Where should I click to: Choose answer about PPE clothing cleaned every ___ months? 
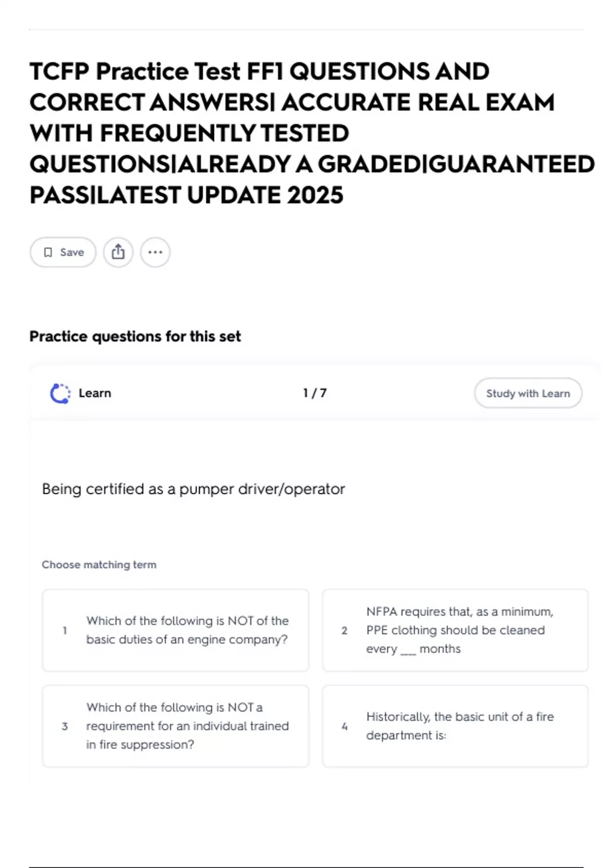[x=455, y=630]
